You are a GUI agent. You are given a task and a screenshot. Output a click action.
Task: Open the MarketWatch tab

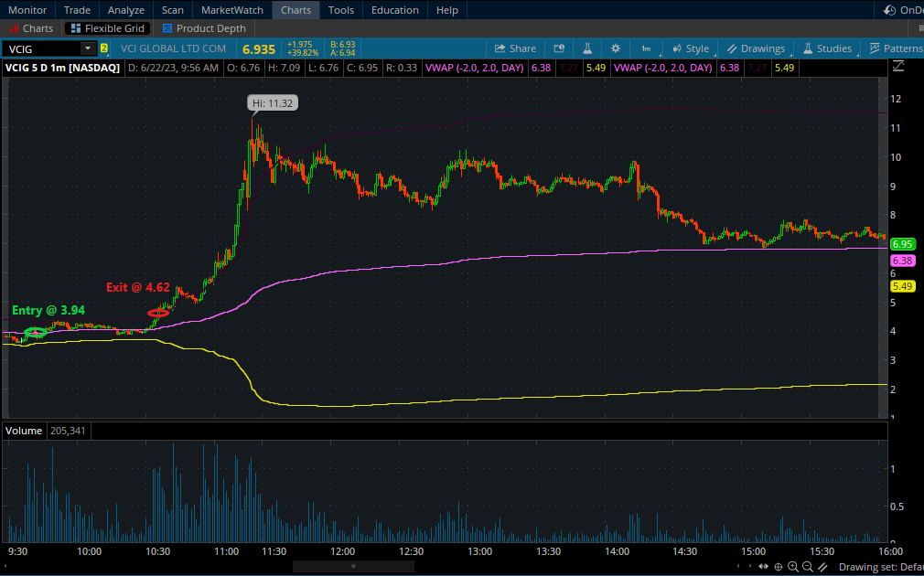pyautogui.click(x=232, y=10)
